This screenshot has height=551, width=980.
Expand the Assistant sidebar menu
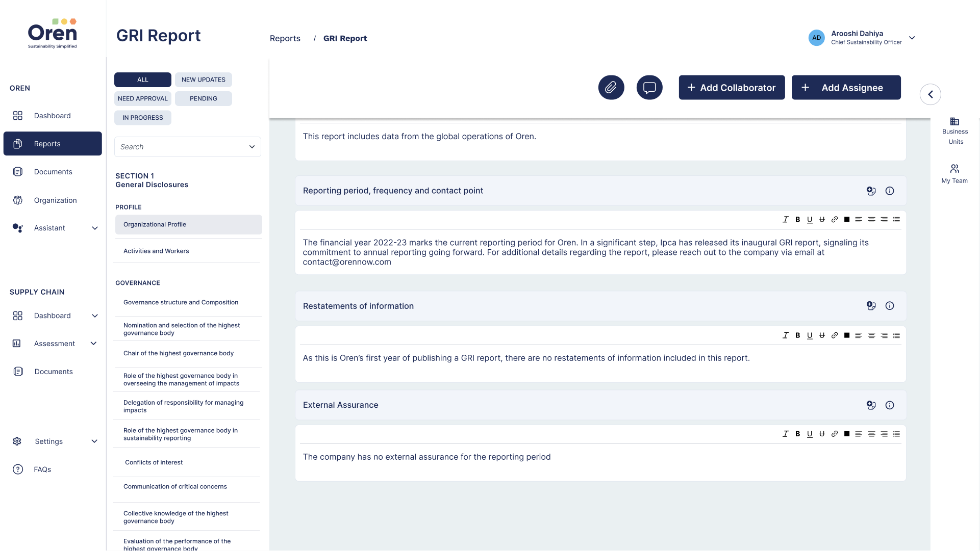click(95, 228)
